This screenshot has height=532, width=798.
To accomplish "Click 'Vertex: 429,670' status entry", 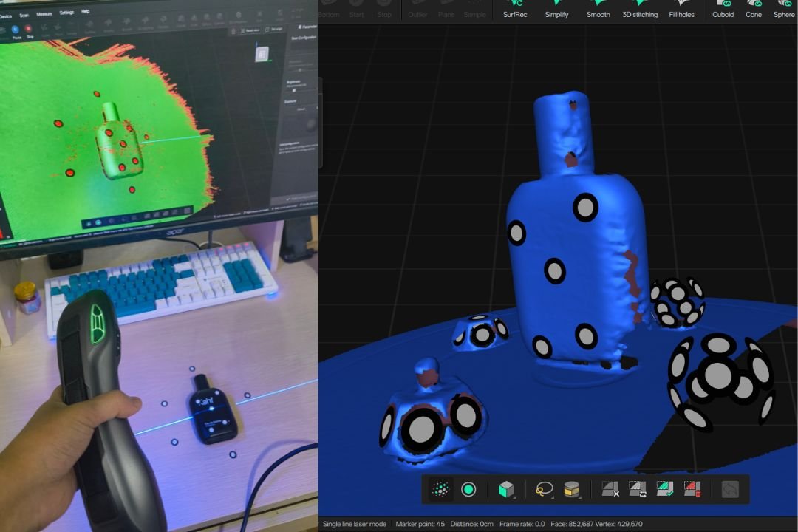I will point(619,524).
